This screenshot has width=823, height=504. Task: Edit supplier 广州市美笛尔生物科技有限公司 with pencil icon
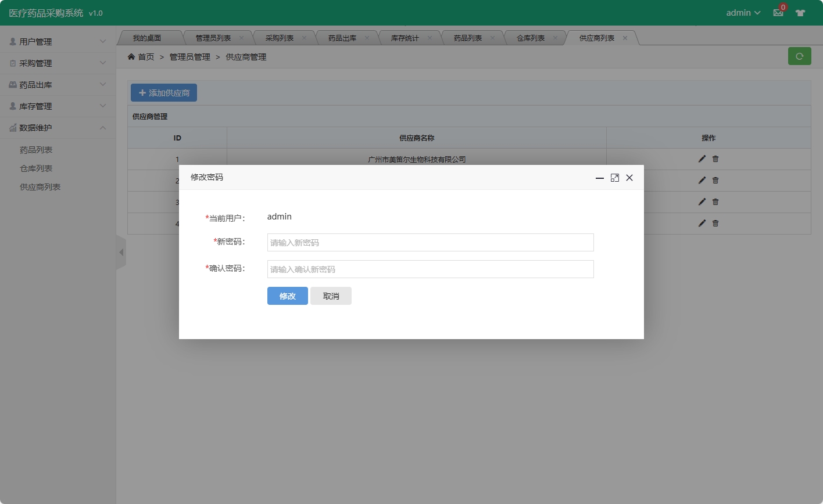[702, 159]
